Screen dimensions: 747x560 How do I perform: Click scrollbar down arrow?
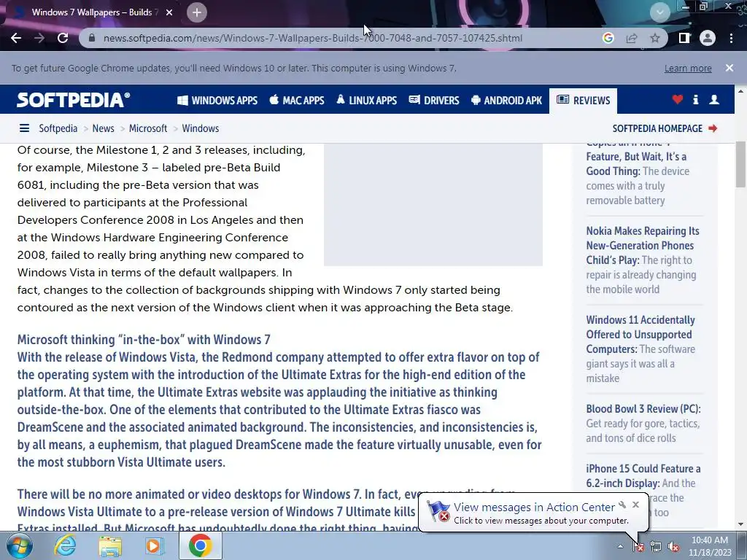(740, 524)
